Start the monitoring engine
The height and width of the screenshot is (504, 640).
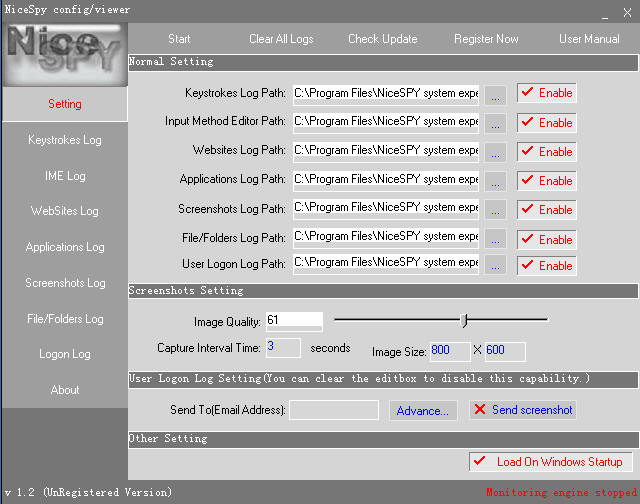pos(179,39)
